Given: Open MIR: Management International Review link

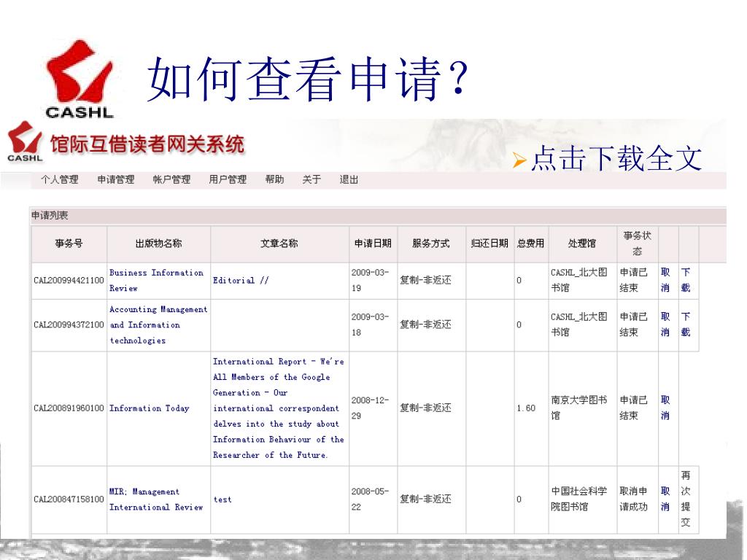Looking at the screenshot, I should pyautogui.click(x=156, y=499).
